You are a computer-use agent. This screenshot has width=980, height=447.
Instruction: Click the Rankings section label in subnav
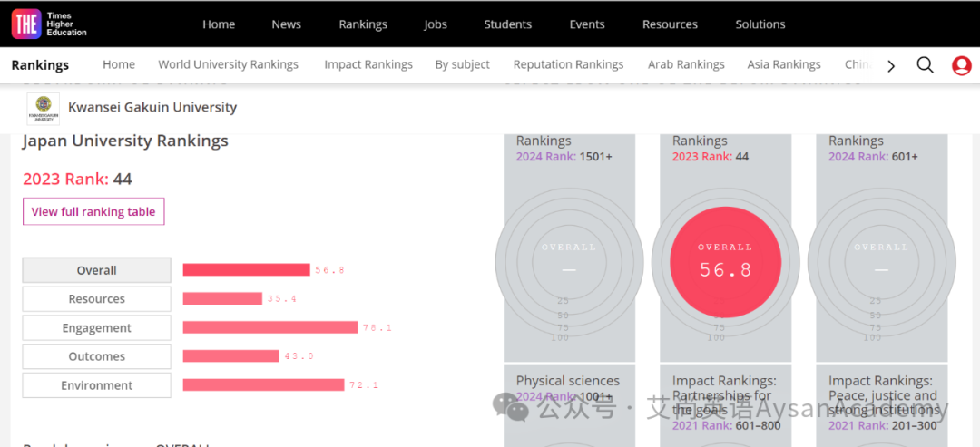coord(40,65)
